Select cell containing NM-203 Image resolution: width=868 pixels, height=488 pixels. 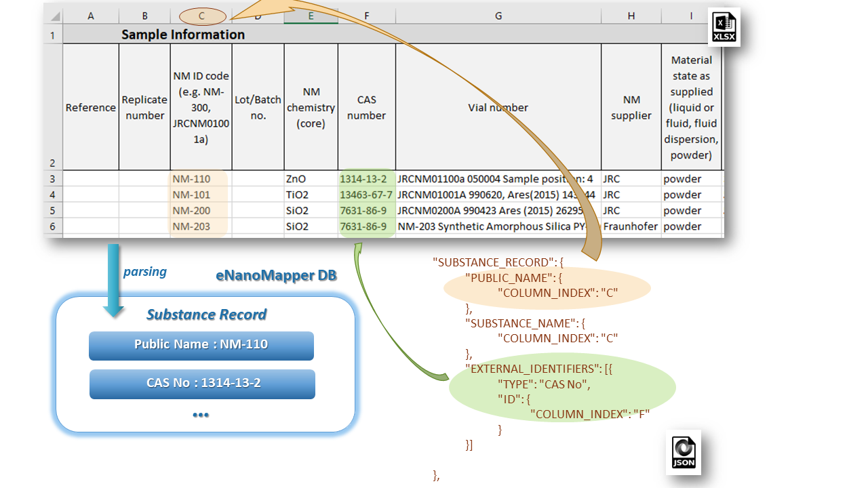tap(201, 226)
